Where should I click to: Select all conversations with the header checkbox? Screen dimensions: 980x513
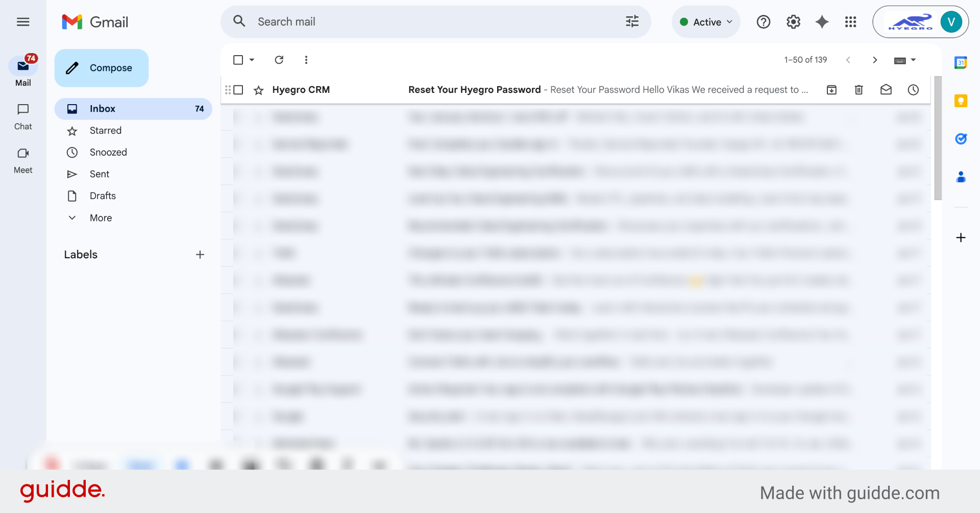click(238, 60)
